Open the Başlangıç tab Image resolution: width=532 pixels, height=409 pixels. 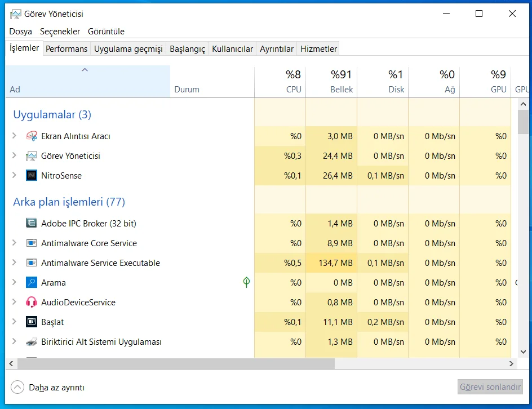[x=187, y=49]
